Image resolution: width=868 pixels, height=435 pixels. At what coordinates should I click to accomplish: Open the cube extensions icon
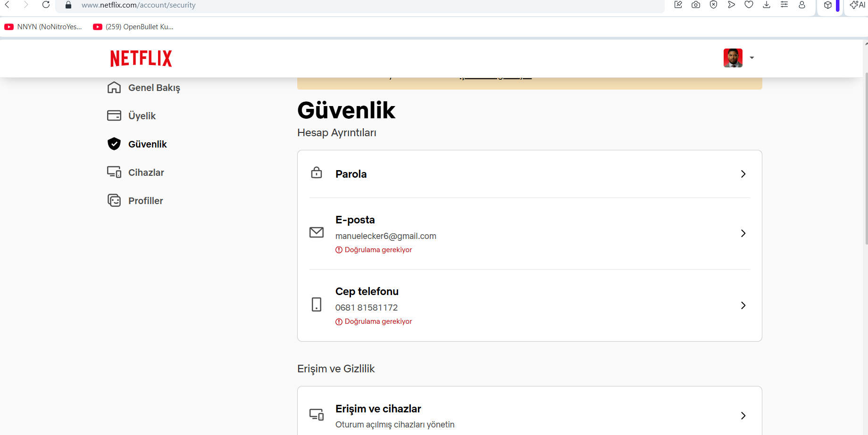[828, 5]
